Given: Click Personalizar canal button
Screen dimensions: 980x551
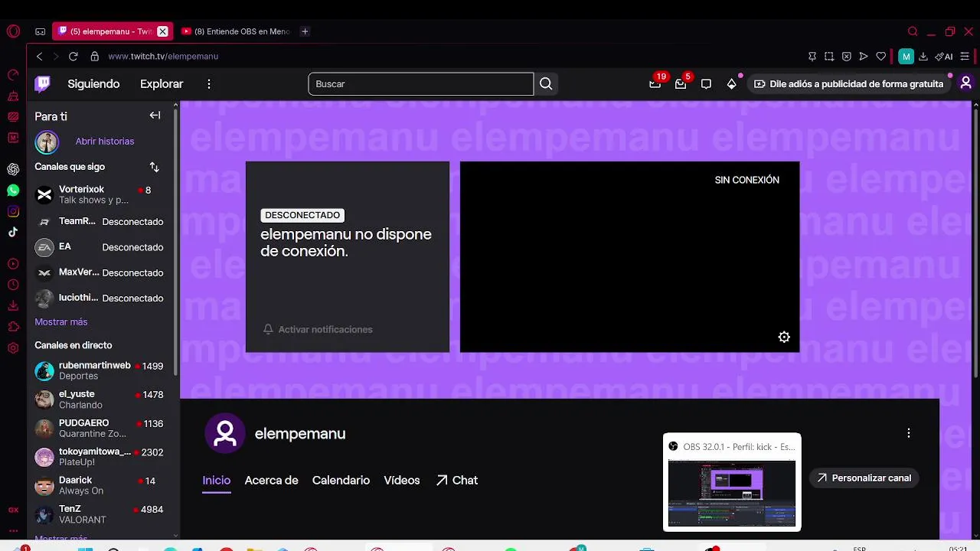Looking at the screenshot, I should click(x=864, y=478).
